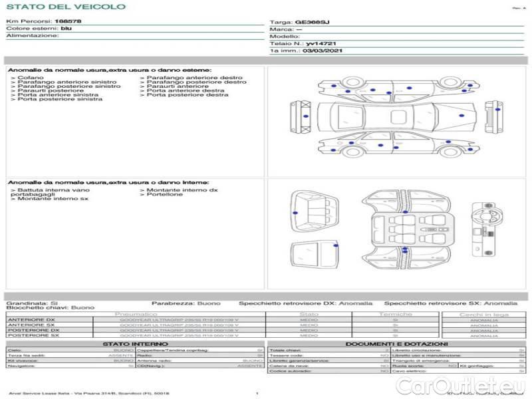Select 'Telaio N.: yv14721' chassis number

point(303,43)
